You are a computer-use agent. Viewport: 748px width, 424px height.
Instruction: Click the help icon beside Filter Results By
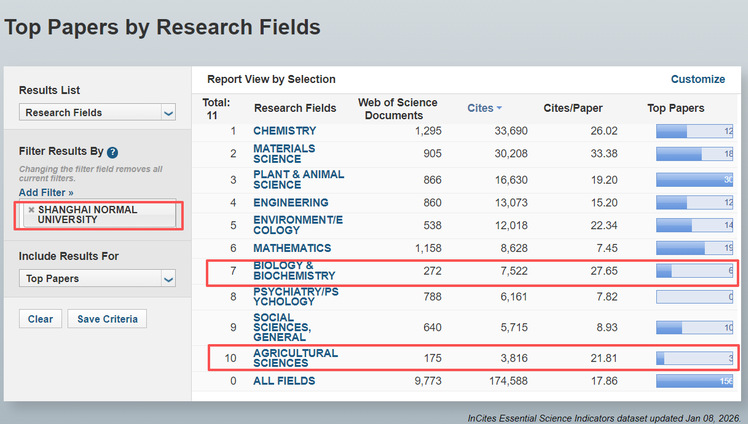113,152
